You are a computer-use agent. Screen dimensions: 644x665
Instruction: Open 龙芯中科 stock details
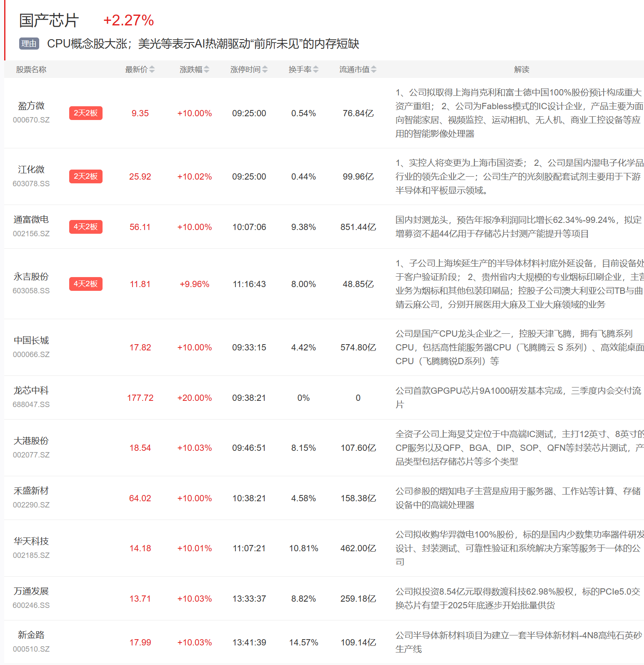(31, 391)
